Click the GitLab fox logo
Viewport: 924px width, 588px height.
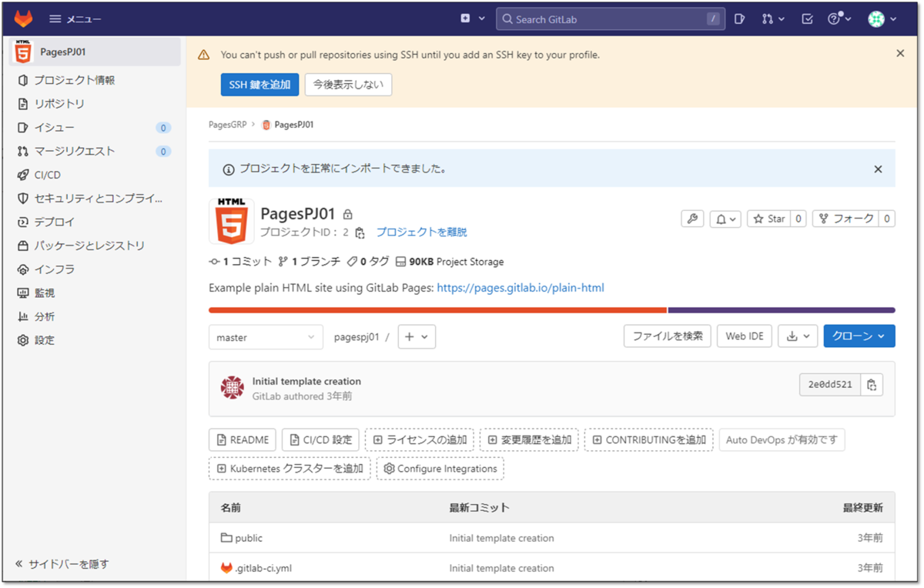24,18
